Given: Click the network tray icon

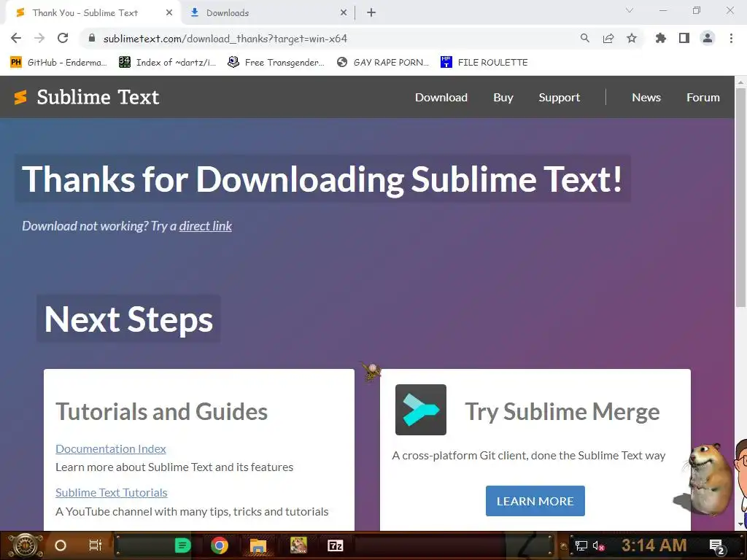Looking at the screenshot, I should click(x=581, y=545).
